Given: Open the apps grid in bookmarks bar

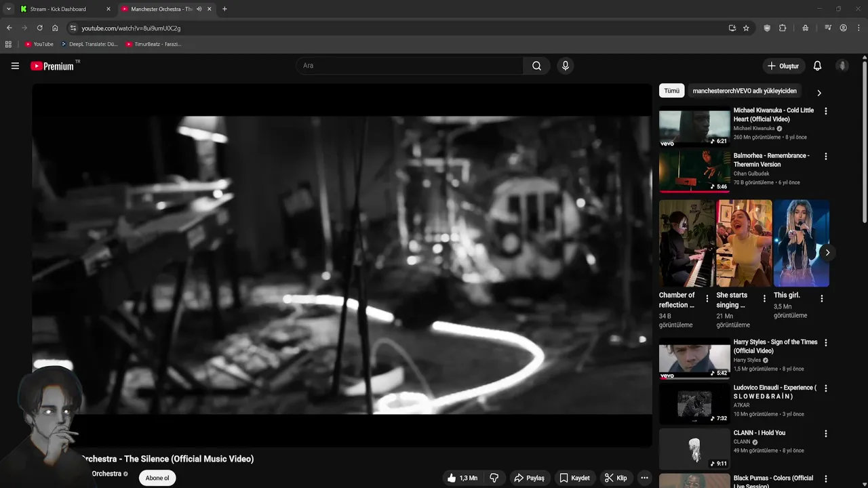Looking at the screenshot, I should pos(8,44).
